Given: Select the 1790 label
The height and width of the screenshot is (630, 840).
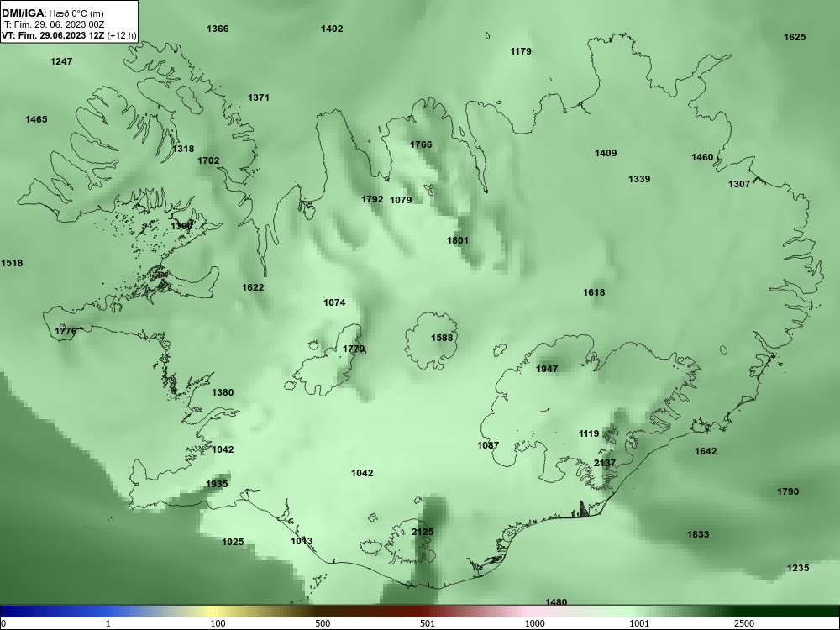Looking at the screenshot, I should pyautogui.click(x=788, y=491).
